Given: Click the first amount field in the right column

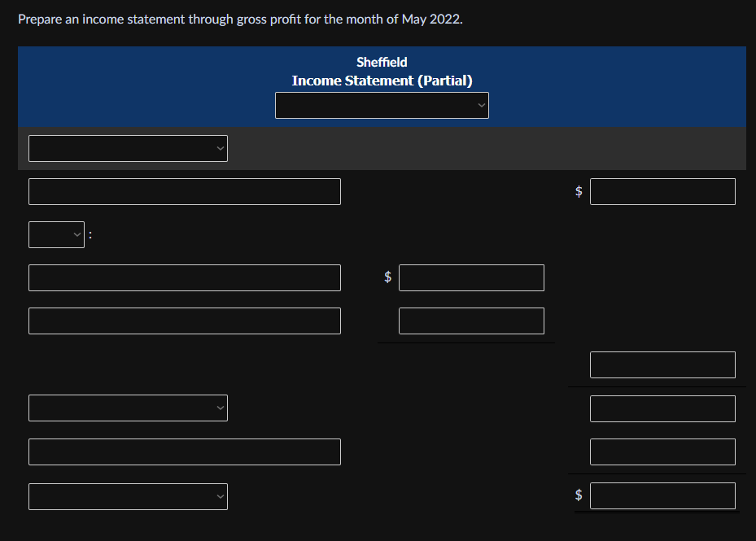Looking at the screenshot, I should point(662,191).
